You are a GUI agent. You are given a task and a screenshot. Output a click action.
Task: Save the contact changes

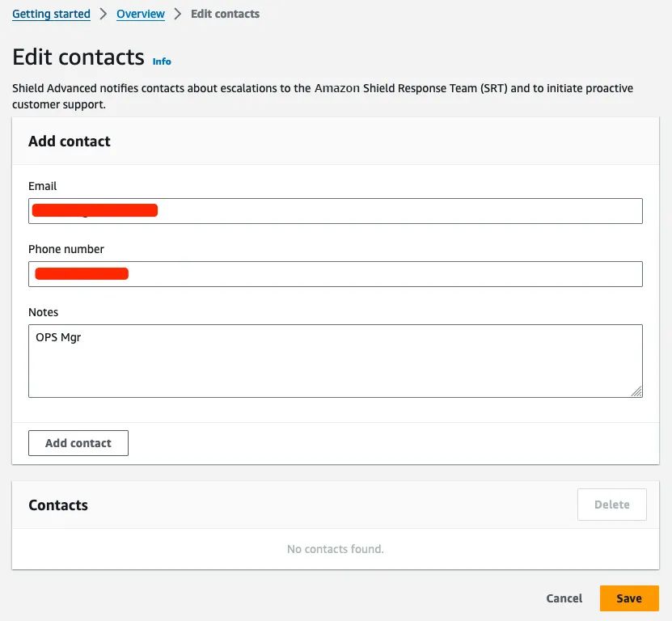[x=629, y=598]
